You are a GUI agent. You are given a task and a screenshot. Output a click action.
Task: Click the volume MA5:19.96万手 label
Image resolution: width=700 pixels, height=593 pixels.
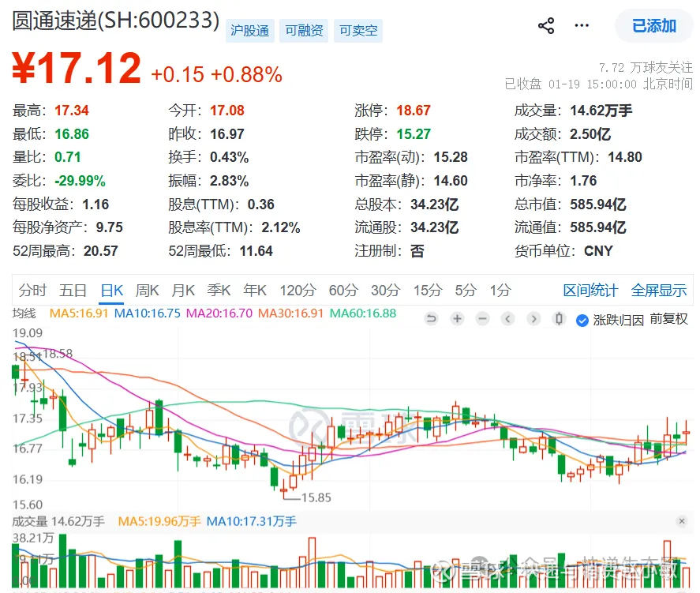(x=159, y=521)
